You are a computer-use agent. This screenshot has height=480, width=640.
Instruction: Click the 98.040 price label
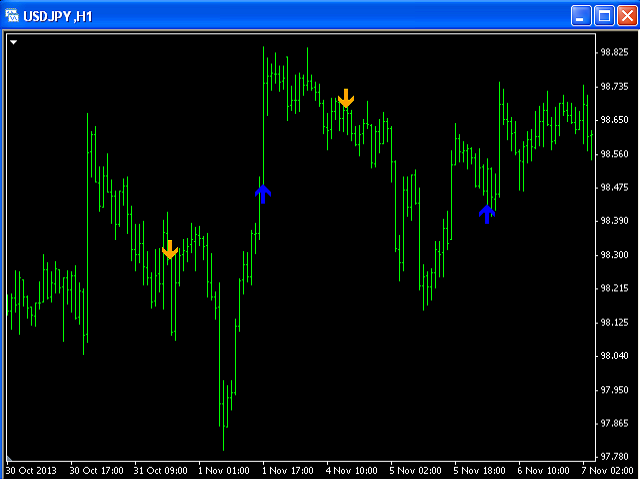614,356
